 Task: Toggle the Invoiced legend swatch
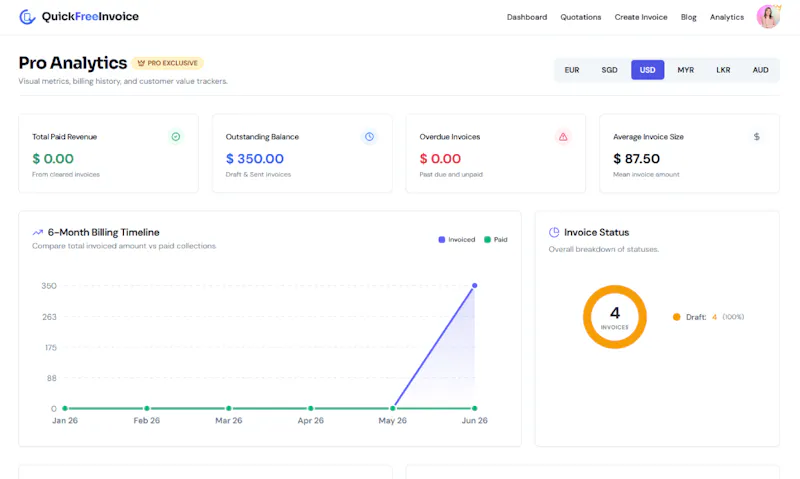(x=442, y=240)
